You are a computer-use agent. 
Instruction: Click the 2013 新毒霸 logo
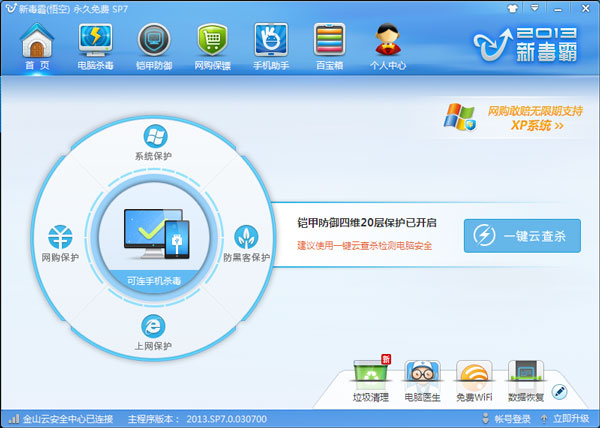pos(525,45)
